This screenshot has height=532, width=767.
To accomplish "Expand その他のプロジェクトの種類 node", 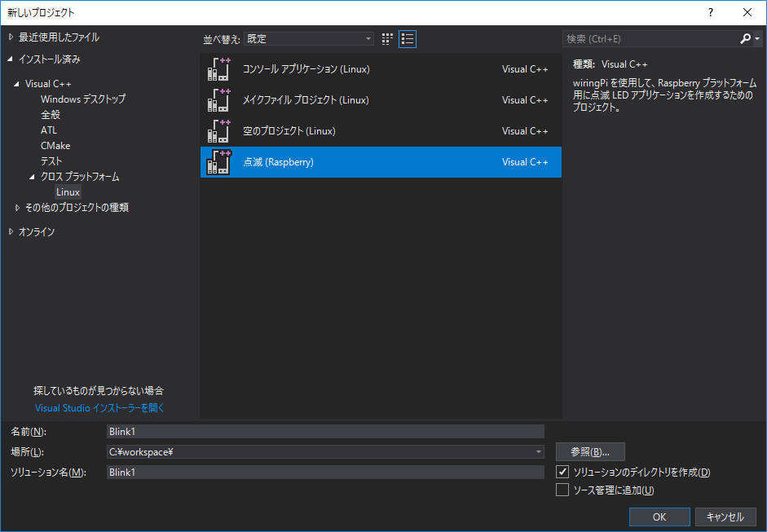I will tap(17, 207).
